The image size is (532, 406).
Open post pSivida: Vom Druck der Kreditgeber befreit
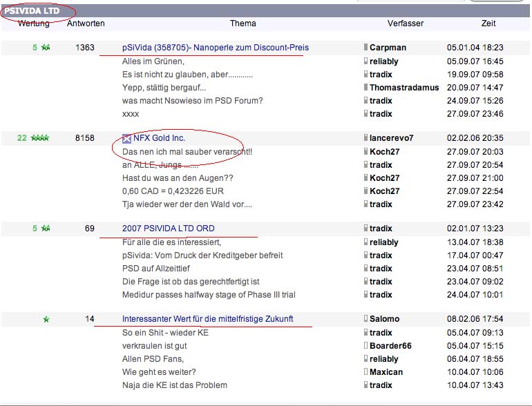(x=202, y=255)
